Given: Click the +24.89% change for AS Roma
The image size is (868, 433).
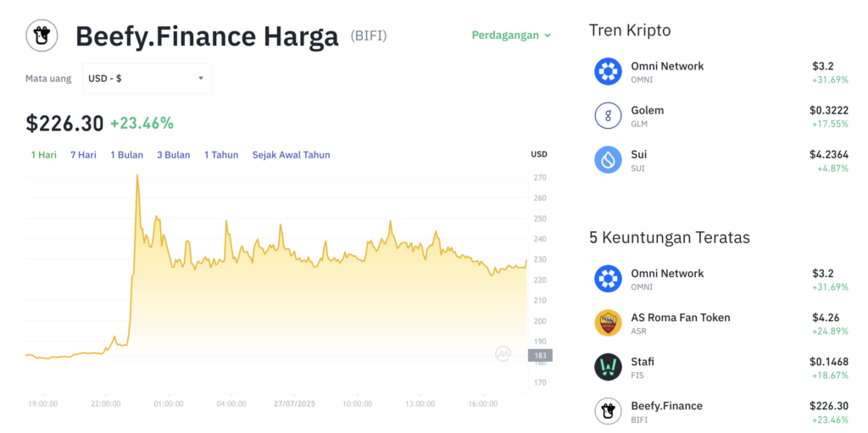Looking at the screenshot, I should click(x=831, y=331).
